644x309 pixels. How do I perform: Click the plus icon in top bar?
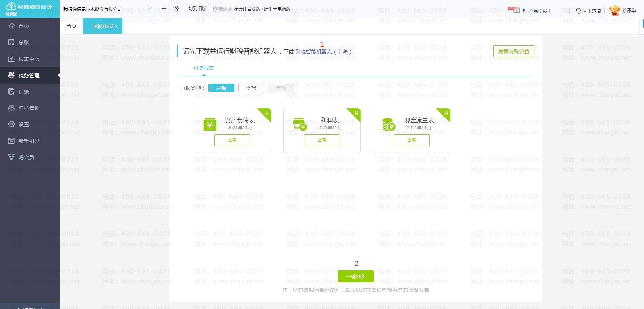(x=164, y=9)
